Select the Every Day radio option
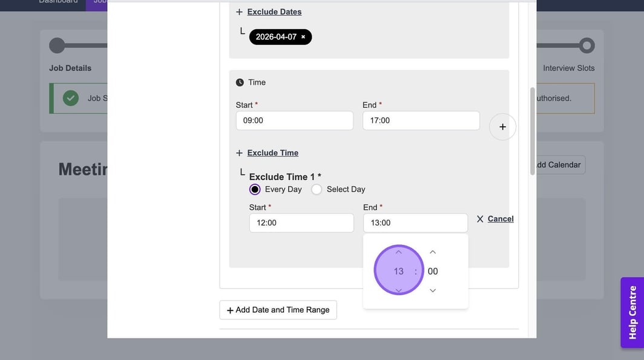The image size is (644, 360). pyautogui.click(x=255, y=189)
